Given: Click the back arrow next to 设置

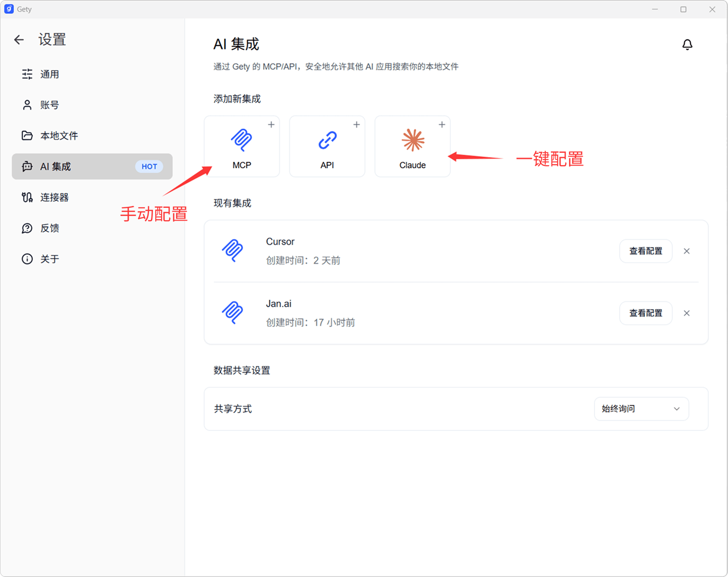Looking at the screenshot, I should click(19, 40).
